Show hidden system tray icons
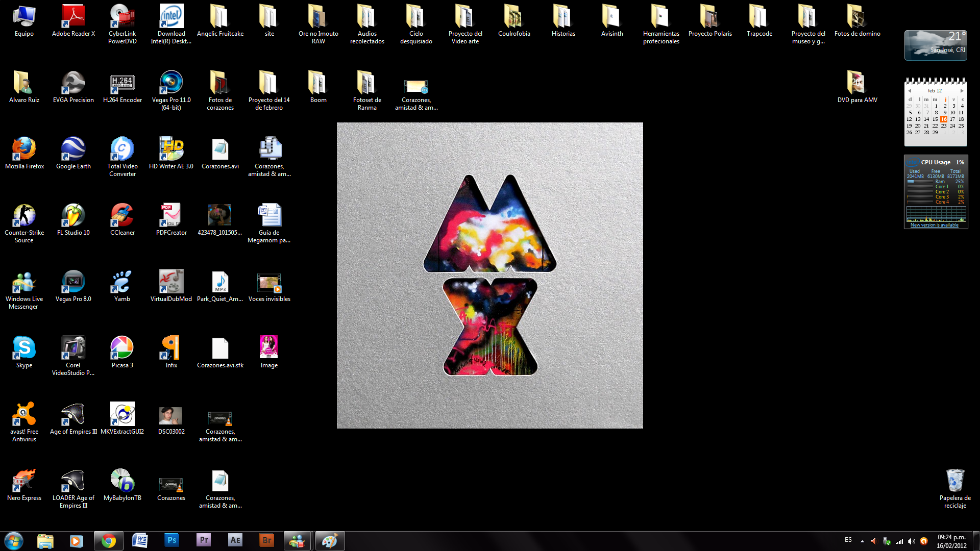The width and height of the screenshot is (980, 551). coord(862,541)
